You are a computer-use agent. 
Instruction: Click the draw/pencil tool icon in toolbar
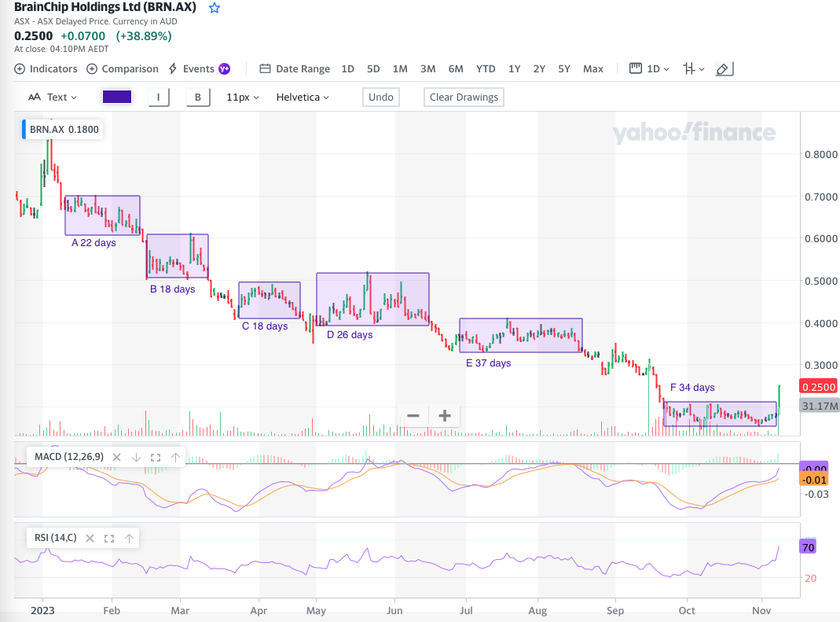tap(724, 68)
